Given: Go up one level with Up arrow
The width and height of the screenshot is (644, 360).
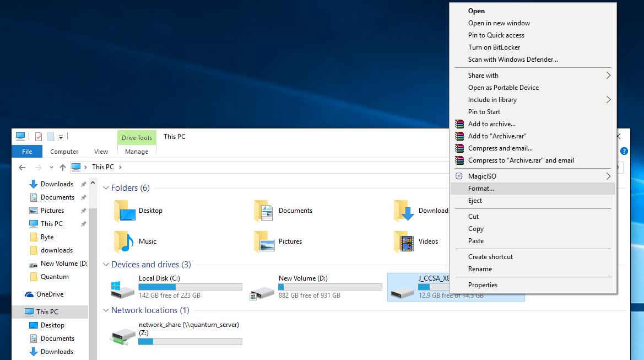Looking at the screenshot, I should [63, 167].
